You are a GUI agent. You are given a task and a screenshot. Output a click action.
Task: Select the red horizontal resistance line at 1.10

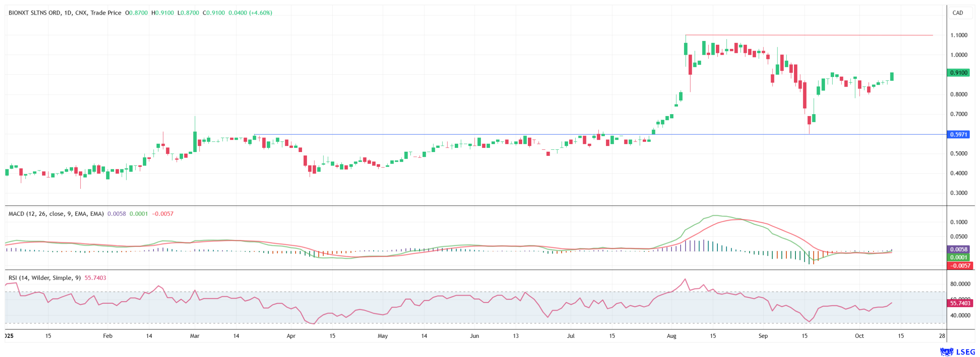pos(804,35)
